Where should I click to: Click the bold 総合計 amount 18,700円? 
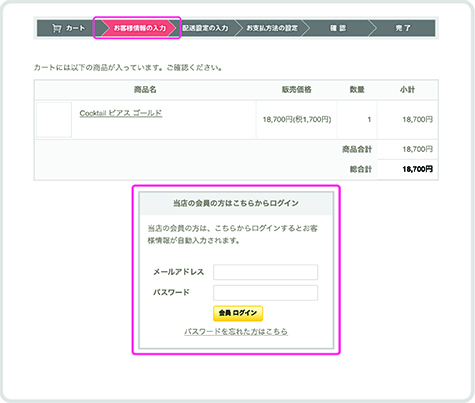[x=417, y=169]
